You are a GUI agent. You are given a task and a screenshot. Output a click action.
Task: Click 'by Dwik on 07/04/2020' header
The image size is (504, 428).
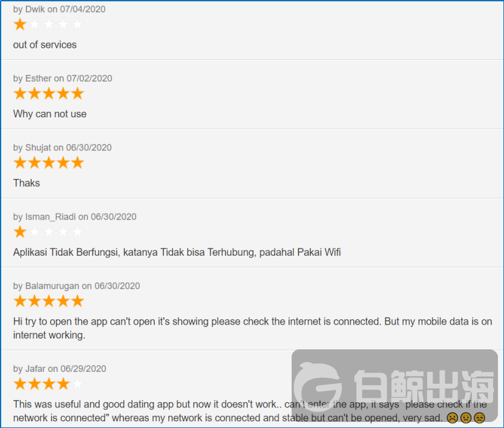coord(59,9)
